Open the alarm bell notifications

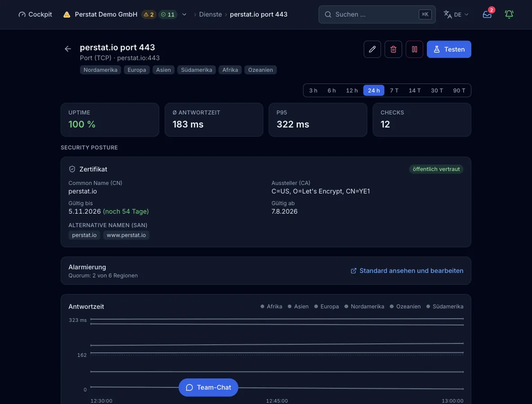[509, 14]
